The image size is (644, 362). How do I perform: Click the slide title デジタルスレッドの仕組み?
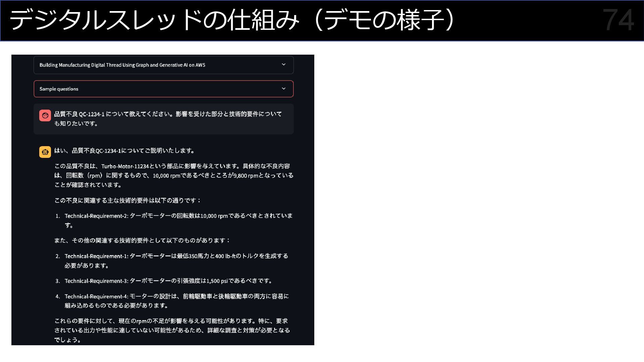point(154,20)
